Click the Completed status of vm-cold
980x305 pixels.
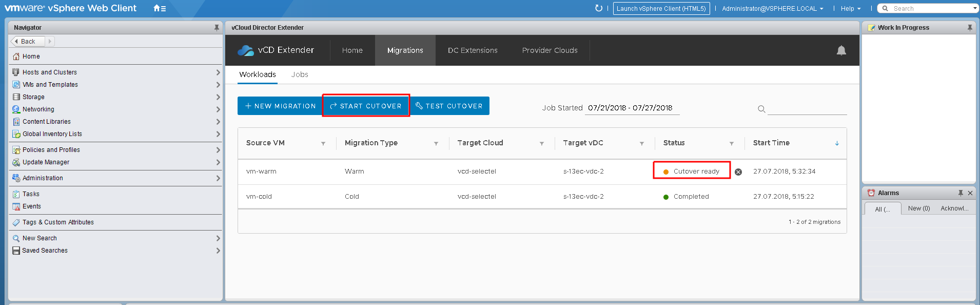[x=686, y=197]
